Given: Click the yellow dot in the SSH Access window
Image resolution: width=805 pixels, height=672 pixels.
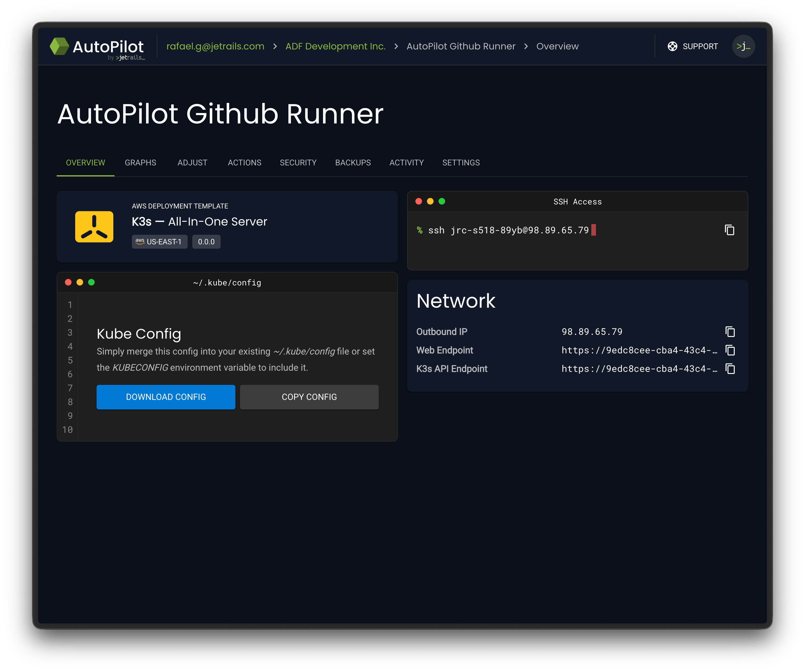Looking at the screenshot, I should pyautogui.click(x=430, y=201).
